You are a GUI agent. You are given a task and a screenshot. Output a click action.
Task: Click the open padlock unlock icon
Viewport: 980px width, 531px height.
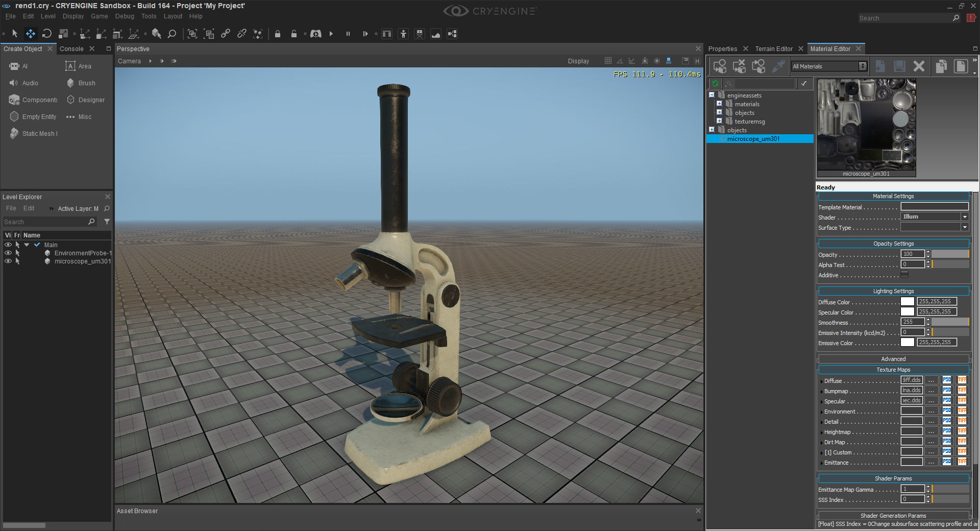[x=294, y=34]
